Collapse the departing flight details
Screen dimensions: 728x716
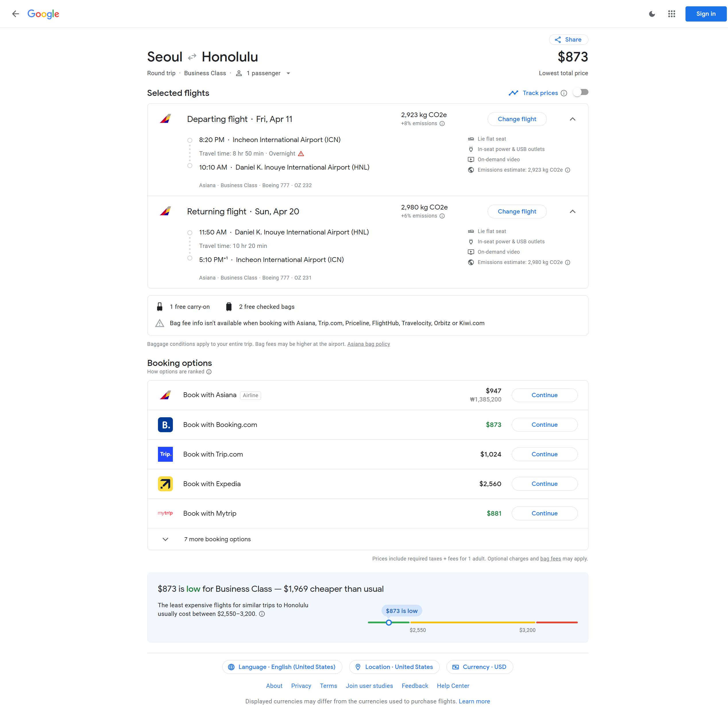pyautogui.click(x=572, y=119)
